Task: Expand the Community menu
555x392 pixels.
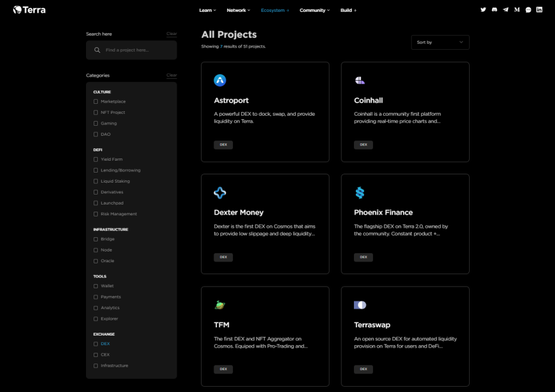Action: 315,10
